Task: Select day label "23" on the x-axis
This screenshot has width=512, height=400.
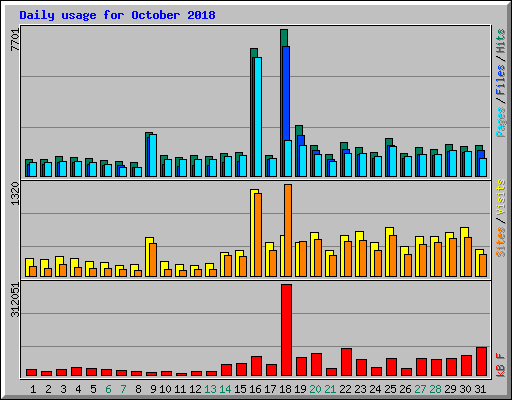Action: point(360,389)
